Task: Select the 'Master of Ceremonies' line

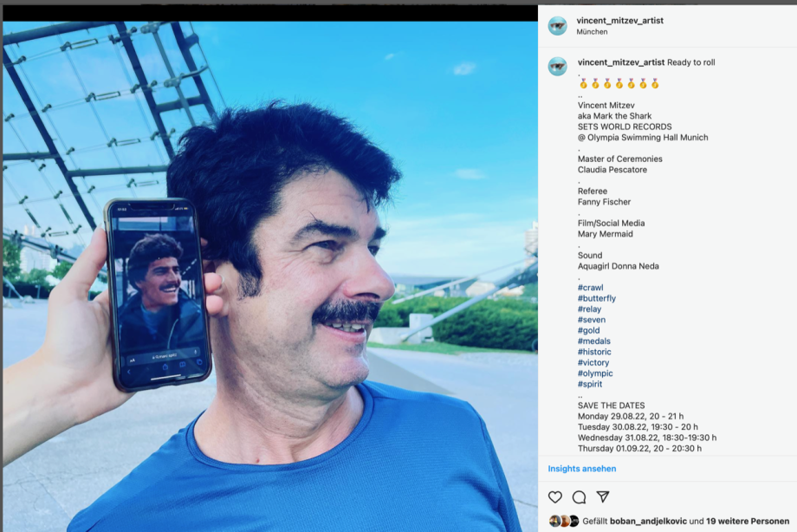Action: tap(619, 159)
